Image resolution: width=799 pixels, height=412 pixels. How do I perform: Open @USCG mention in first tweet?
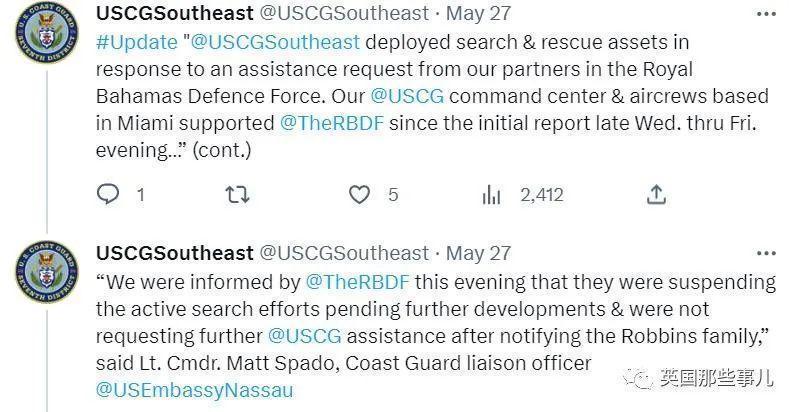coord(407,96)
